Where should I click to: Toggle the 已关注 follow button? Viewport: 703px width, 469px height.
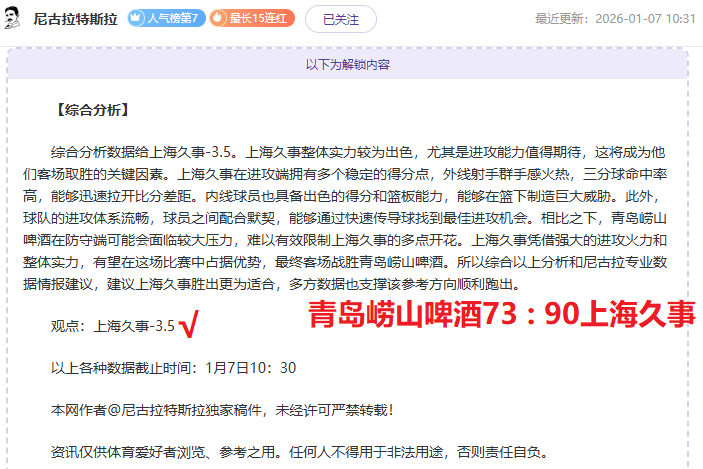pyautogui.click(x=329, y=18)
